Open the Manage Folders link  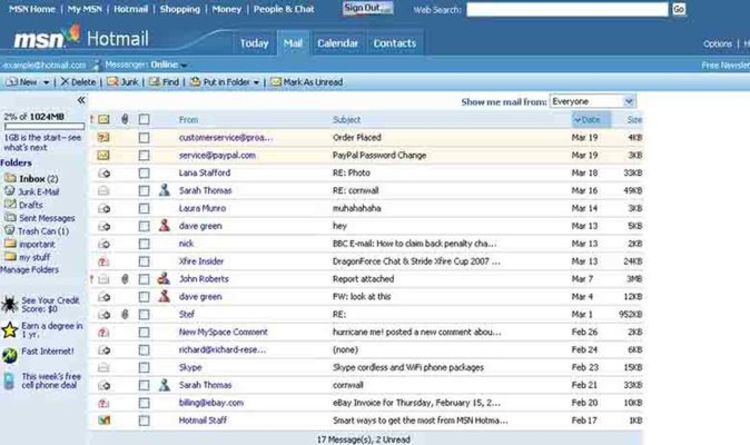click(x=29, y=270)
